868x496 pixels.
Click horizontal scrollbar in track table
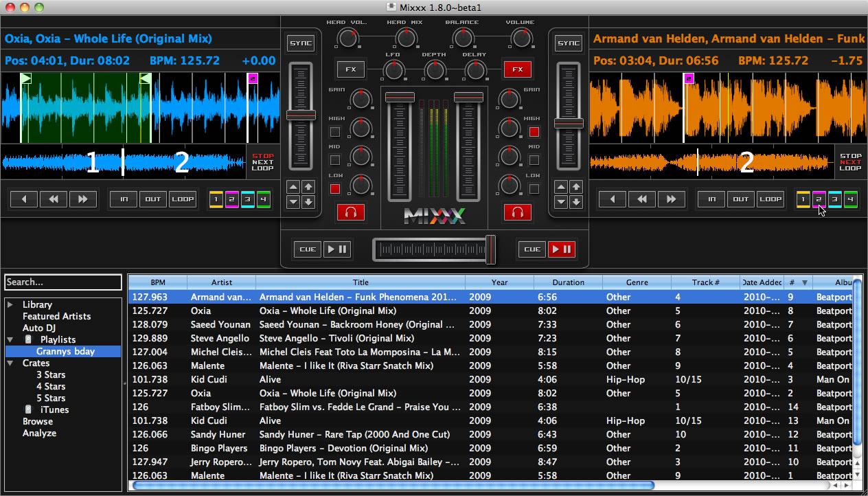(393, 485)
